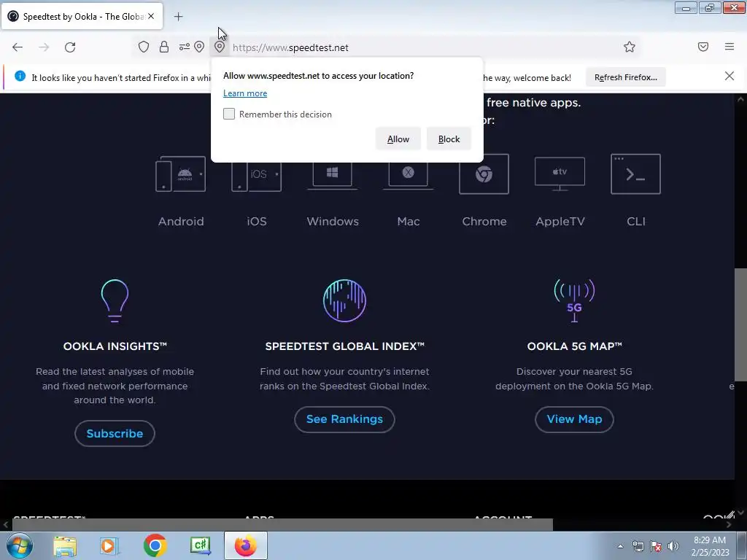Click the blue info icon in the notification bar
Viewport: 747px width, 560px height.
click(20, 76)
